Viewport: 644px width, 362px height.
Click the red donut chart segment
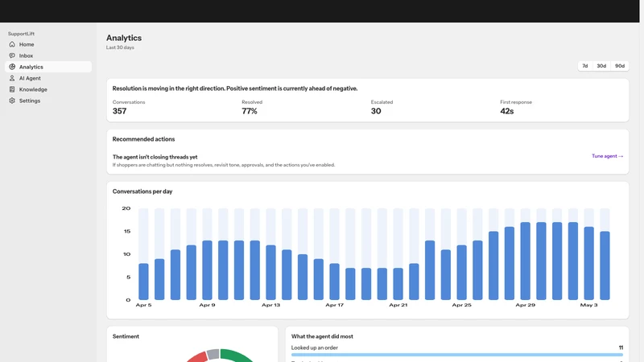198,357
